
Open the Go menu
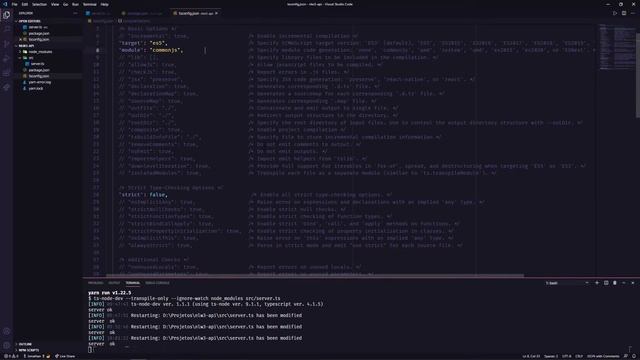point(65,4)
